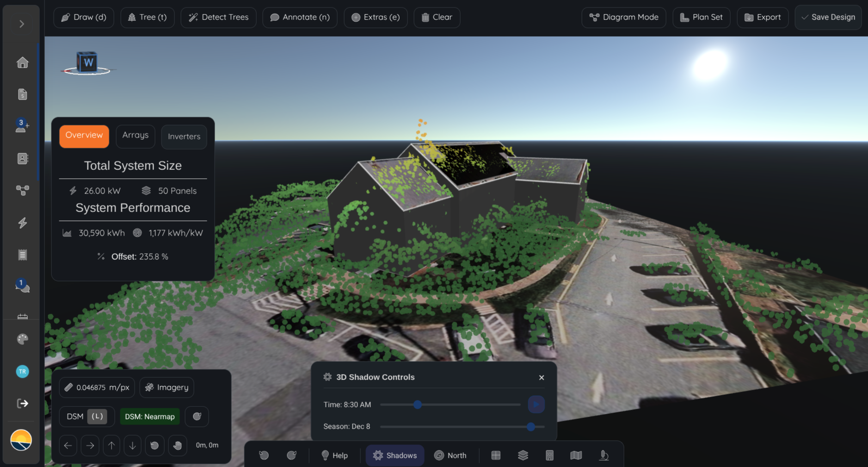Select the lightning bolt tool in sidebar
868x467 pixels.
click(x=22, y=224)
